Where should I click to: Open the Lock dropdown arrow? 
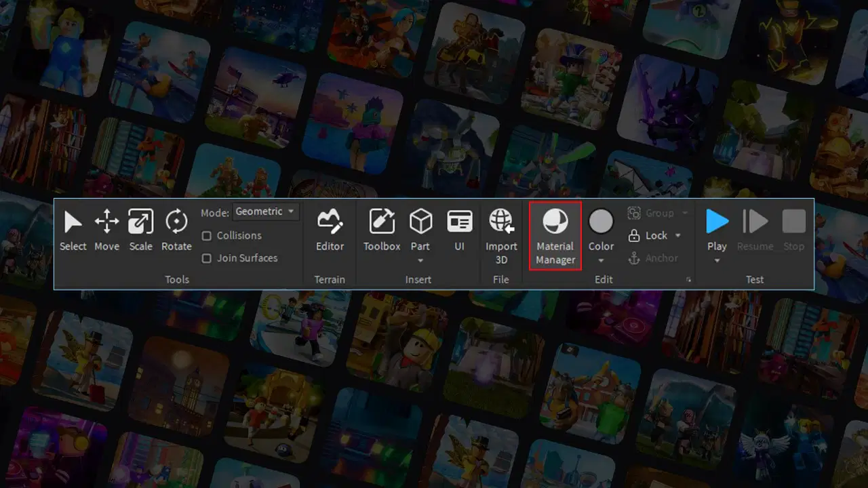coord(678,236)
